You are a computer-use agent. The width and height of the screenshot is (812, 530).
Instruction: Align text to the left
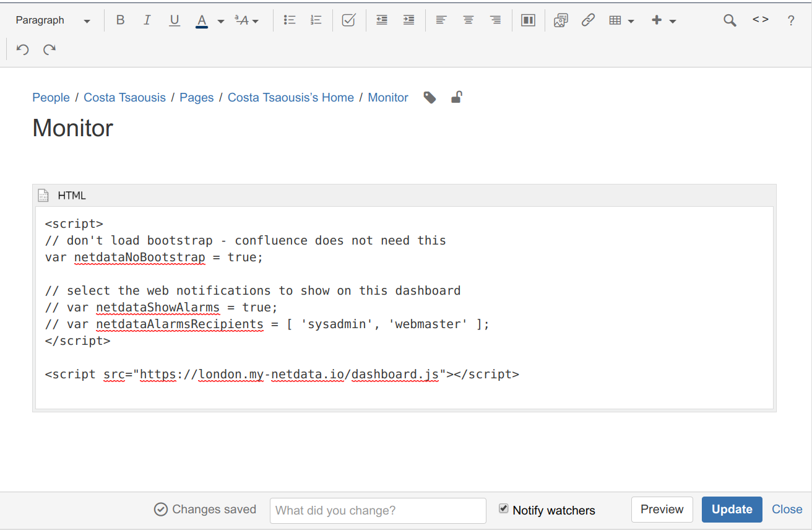click(441, 20)
